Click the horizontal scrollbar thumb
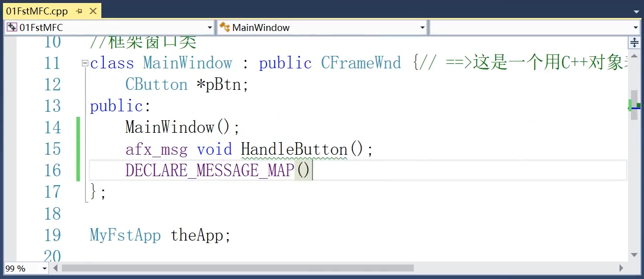The image size is (644, 279). pyautogui.click(x=238, y=269)
